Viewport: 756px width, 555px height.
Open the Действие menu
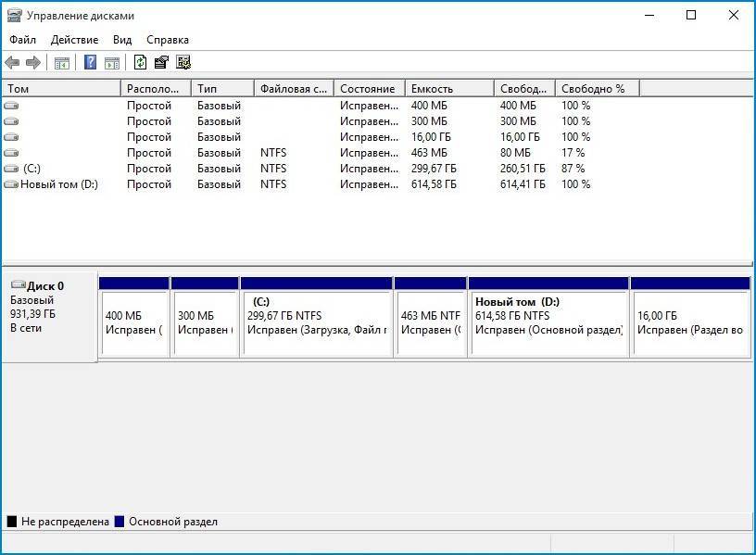coord(74,40)
